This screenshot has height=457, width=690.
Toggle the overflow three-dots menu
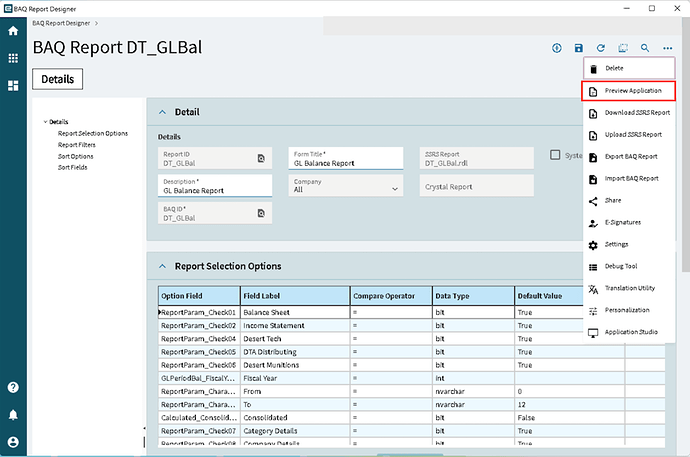pyautogui.click(x=668, y=48)
